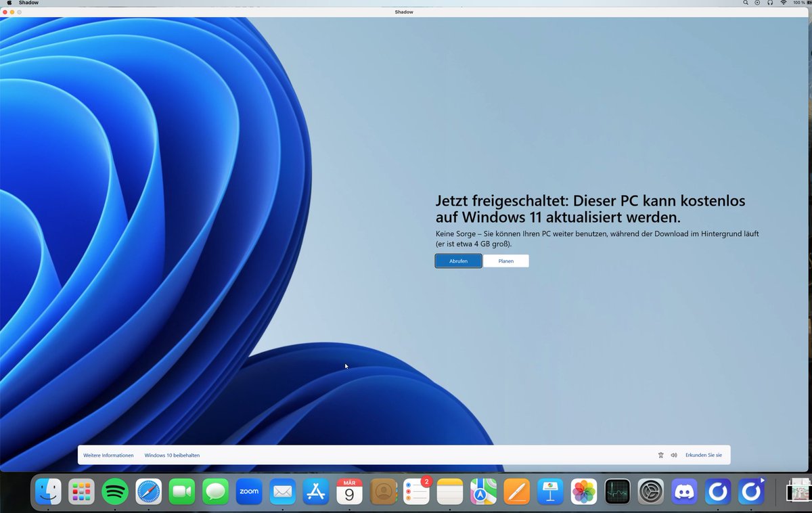The image size is (812, 513).
Task: Open Safari from the Dock
Action: coord(149,491)
